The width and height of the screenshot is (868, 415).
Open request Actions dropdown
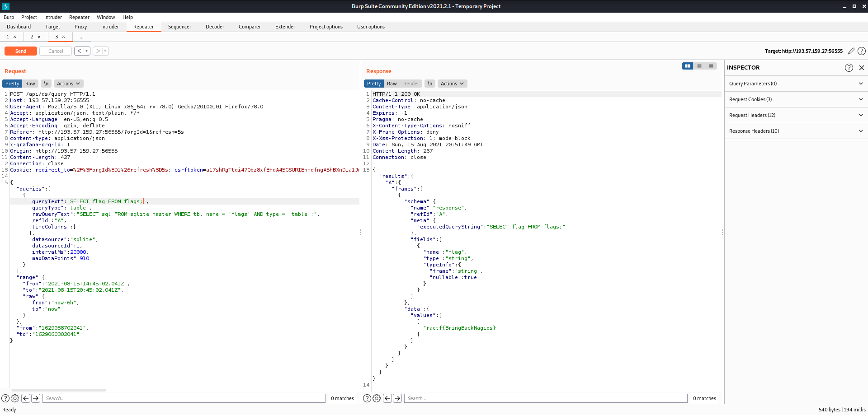69,84
